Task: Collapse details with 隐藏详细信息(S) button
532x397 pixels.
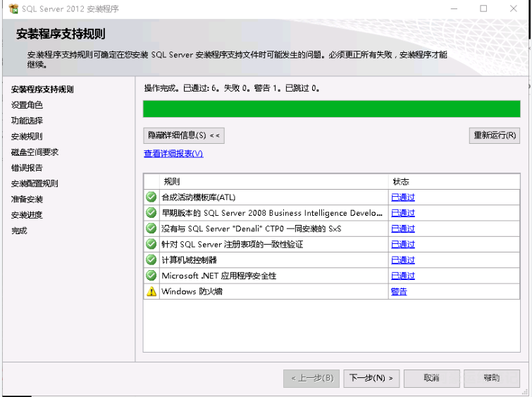Action: coord(184,135)
